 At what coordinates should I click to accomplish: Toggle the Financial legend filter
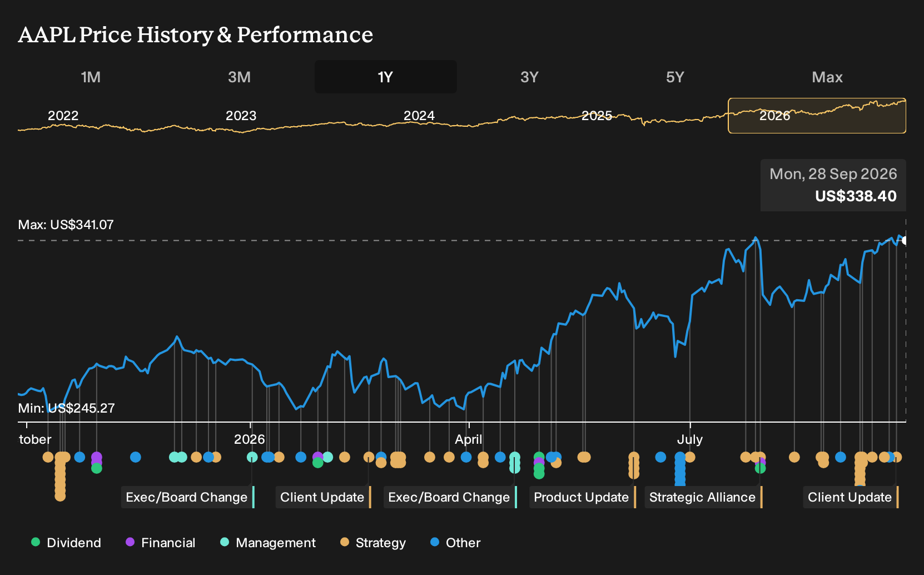160,543
